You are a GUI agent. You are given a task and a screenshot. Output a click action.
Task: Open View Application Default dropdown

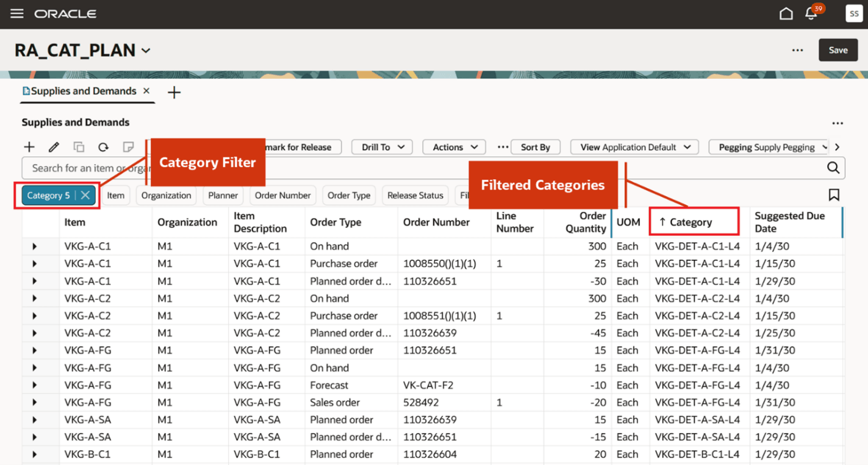634,147
